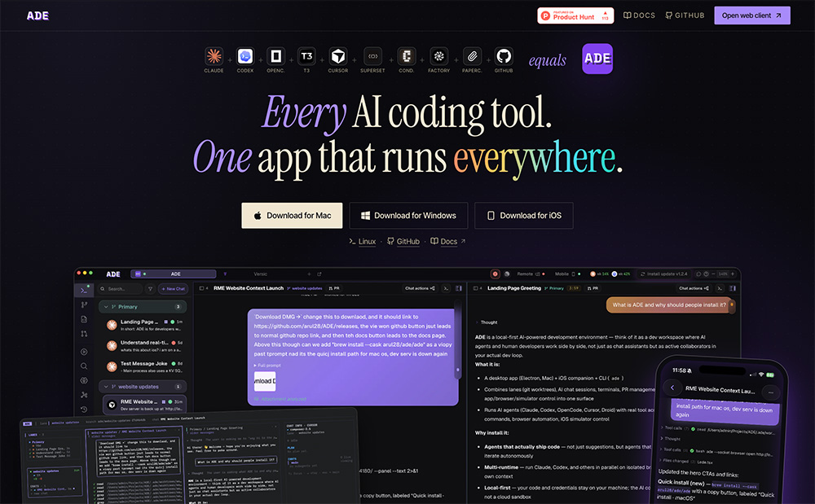Viewport: 815px width, 504px height.
Task: Click the New Chat button
Action: 173,288
